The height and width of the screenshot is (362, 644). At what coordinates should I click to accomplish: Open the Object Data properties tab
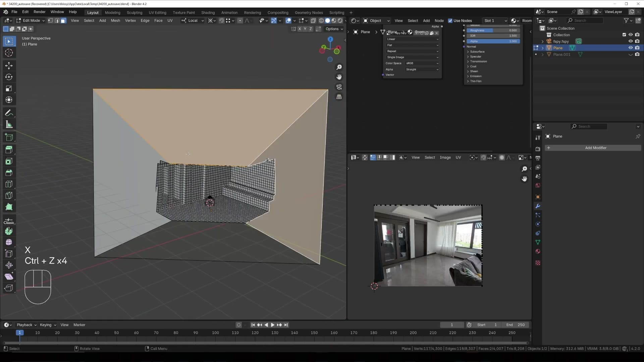pos(538,242)
